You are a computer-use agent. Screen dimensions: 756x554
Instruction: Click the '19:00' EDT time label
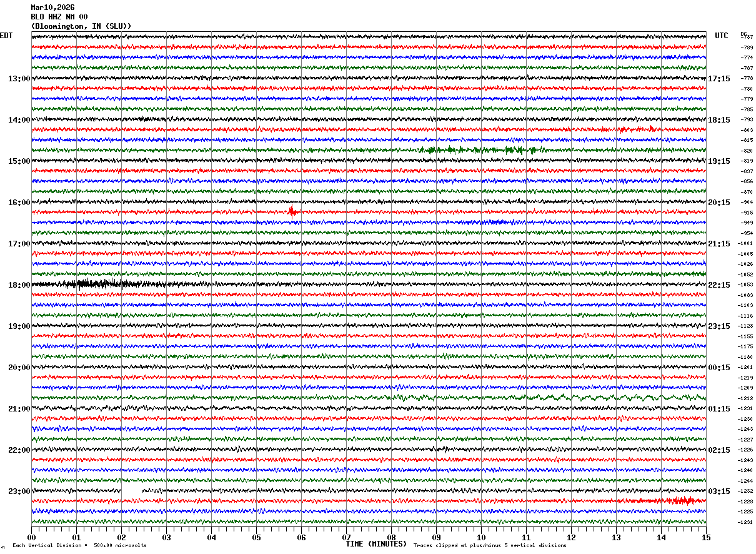[x=19, y=326]
